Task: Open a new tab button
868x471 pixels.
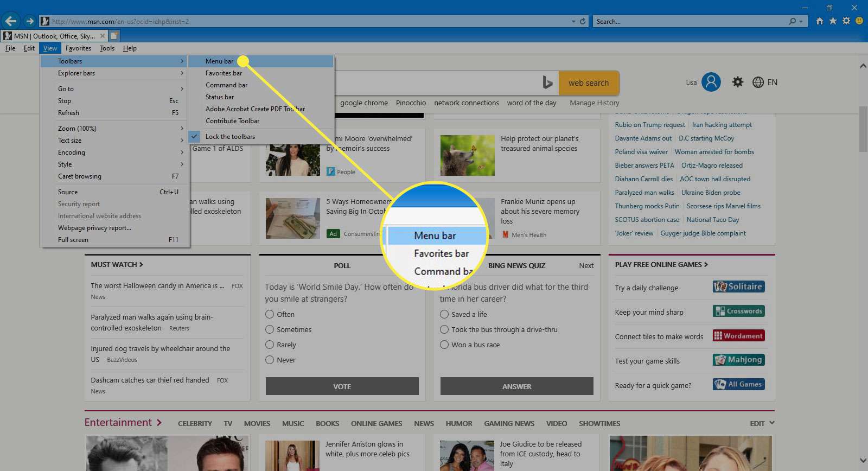Action: [x=114, y=36]
